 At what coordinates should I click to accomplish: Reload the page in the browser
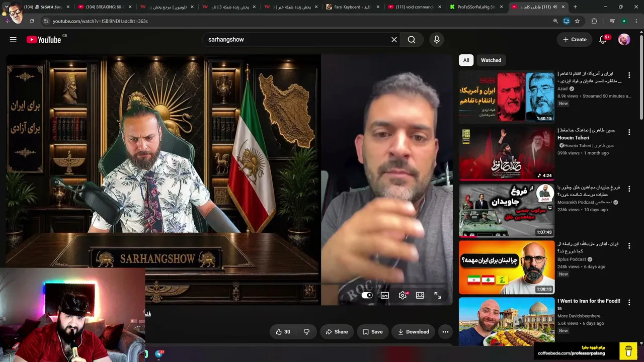coord(32,21)
